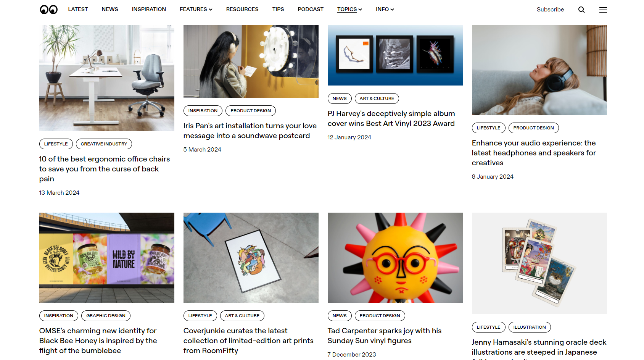Screen dimensions: 644x360
Task: Click the Subscribe link
Action: [550, 10]
